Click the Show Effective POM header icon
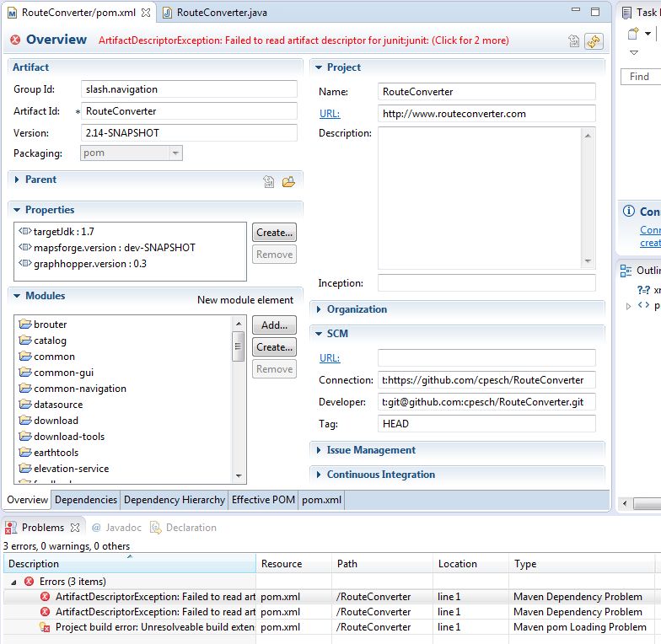The height and width of the screenshot is (644, 661). pos(573,40)
